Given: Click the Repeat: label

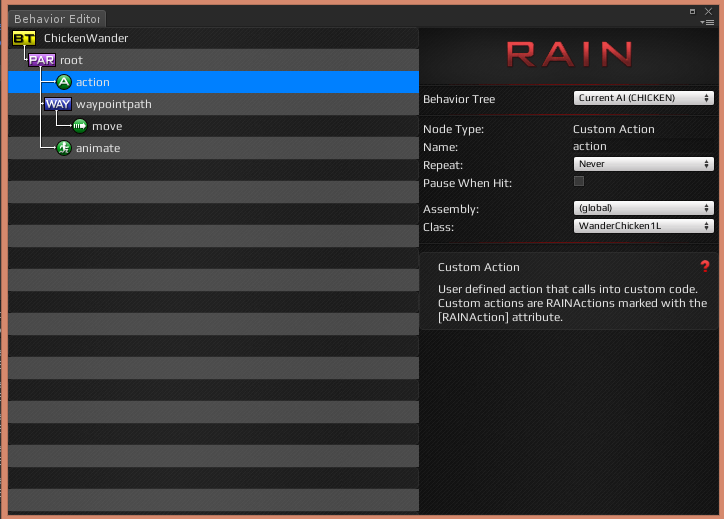Looking at the screenshot, I should click(x=443, y=165).
